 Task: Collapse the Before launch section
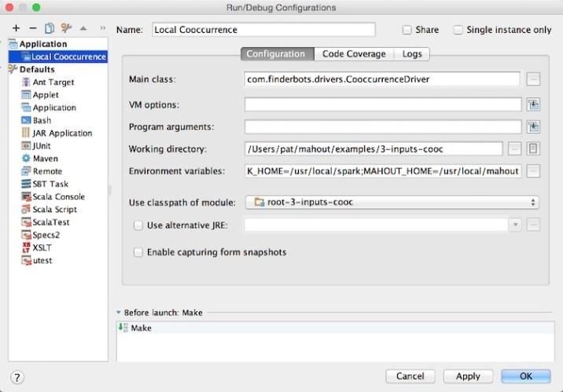[119, 313]
